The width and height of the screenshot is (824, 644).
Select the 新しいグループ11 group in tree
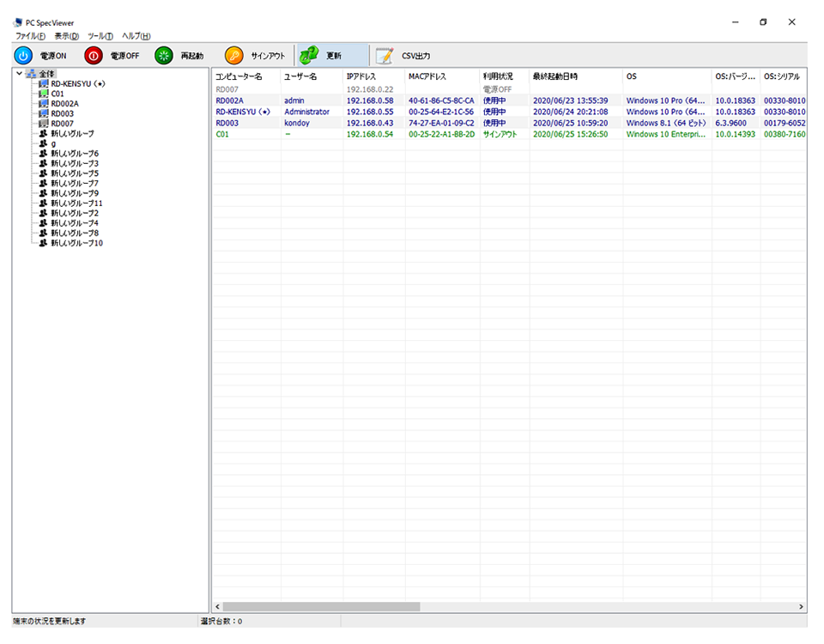pos(76,204)
